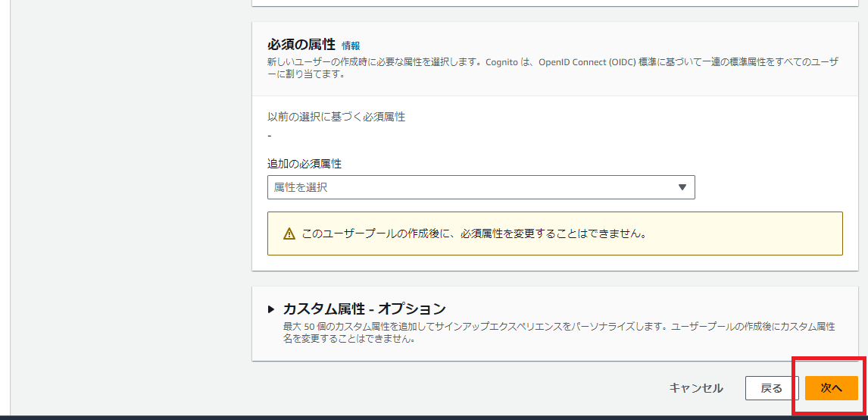The width and height of the screenshot is (868, 420).
Task: Expand the カスタム属性 - オプション section
Action: click(x=271, y=309)
